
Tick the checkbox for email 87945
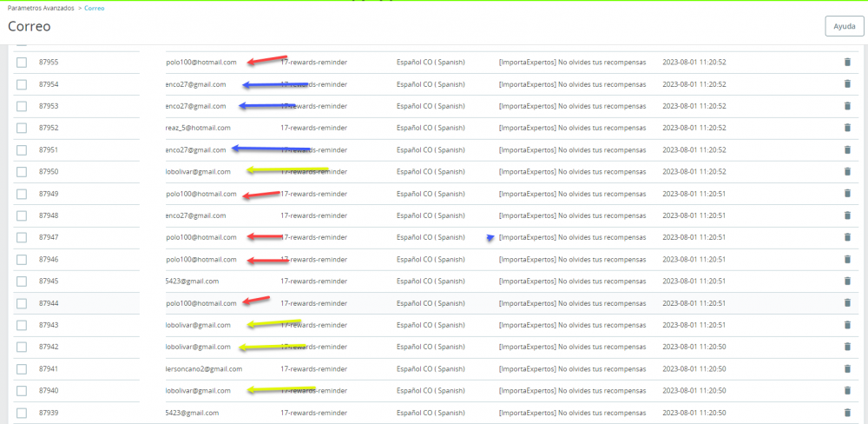[x=22, y=282]
